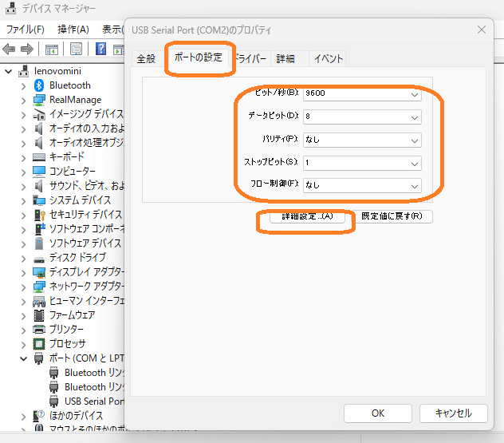Viewport: 504px width, 443px height.
Task: Click the disk drives icon
Action: pyautogui.click(x=39, y=259)
